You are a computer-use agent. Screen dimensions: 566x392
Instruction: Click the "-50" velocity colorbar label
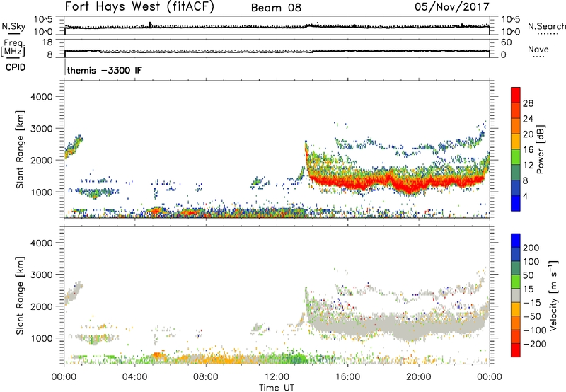[532, 316]
